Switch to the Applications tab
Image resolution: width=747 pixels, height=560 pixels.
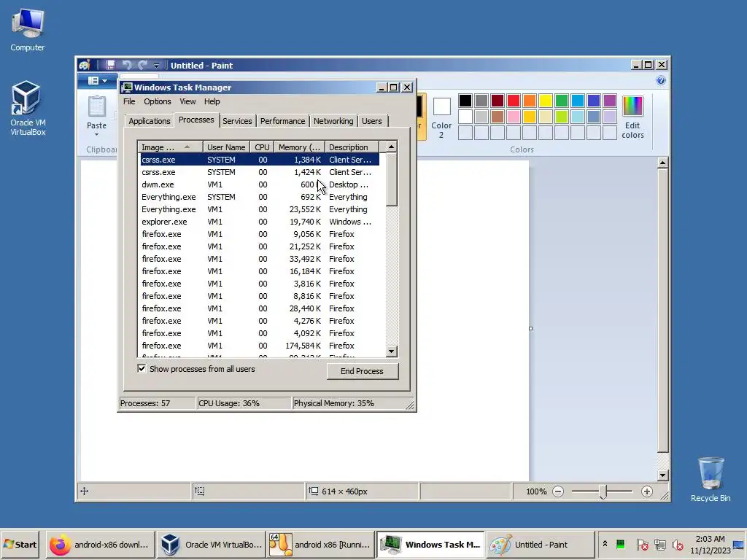tap(149, 121)
